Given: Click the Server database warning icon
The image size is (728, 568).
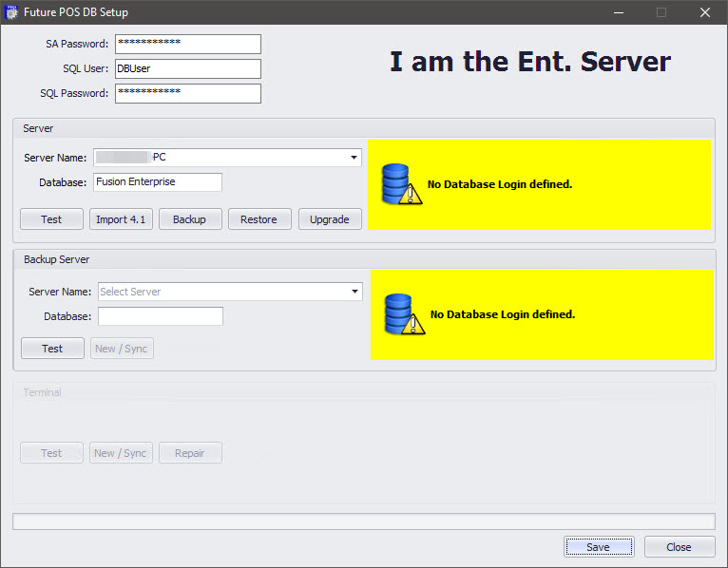Looking at the screenshot, I should click(x=400, y=185).
